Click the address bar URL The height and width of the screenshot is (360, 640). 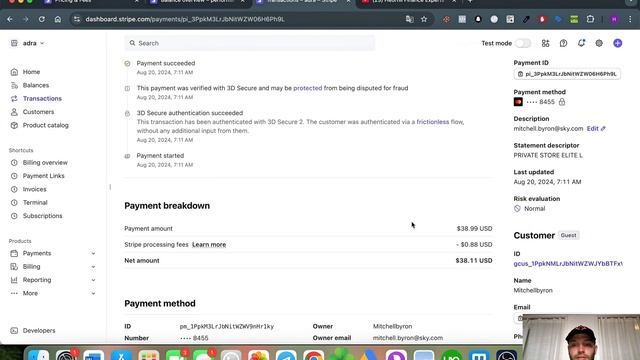[x=185, y=19]
